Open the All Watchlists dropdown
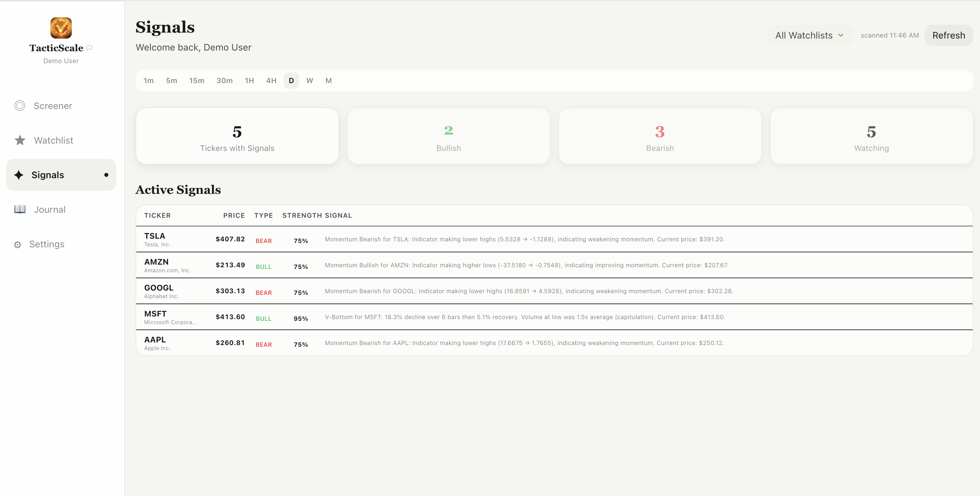The width and height of the screenshot is (980, 496). click(x=809, y=35)
